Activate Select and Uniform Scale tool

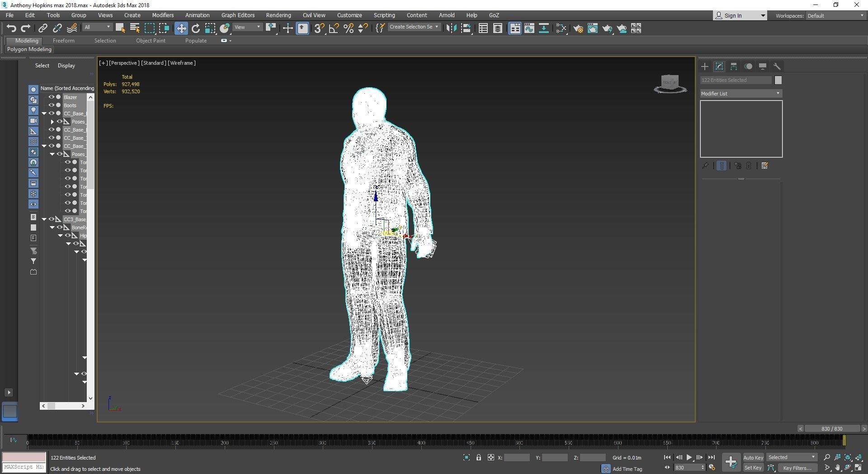point(210,28)
